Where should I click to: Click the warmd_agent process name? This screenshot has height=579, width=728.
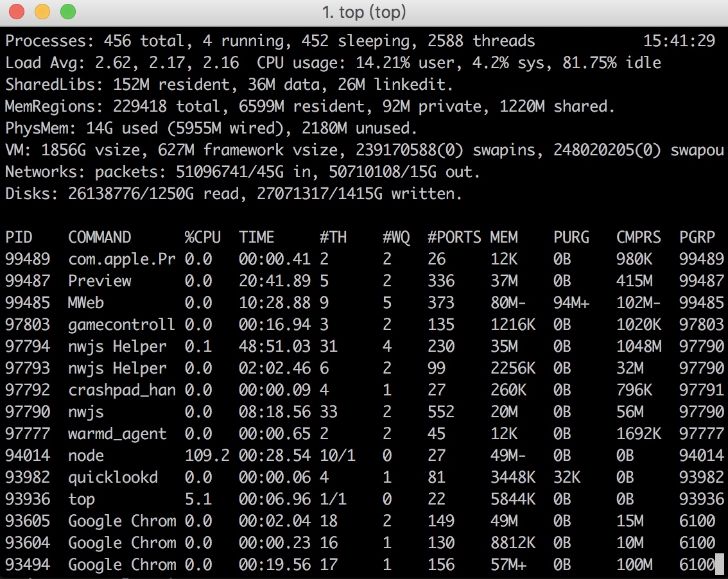117,434
